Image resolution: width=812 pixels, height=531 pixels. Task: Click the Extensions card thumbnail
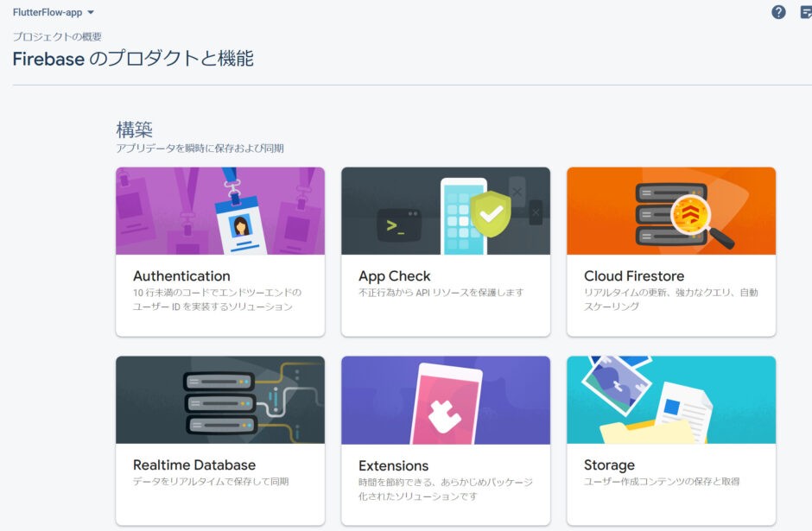[x=445, y=400]
